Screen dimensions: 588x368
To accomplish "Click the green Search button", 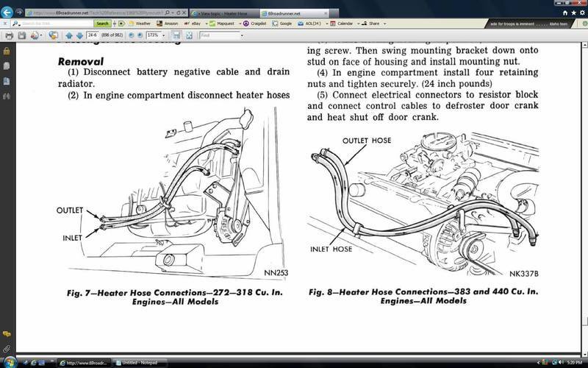I will coord(102,24).
